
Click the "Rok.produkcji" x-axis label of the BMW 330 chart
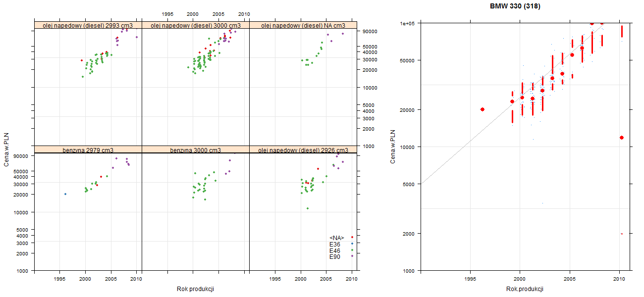point(525,289)
